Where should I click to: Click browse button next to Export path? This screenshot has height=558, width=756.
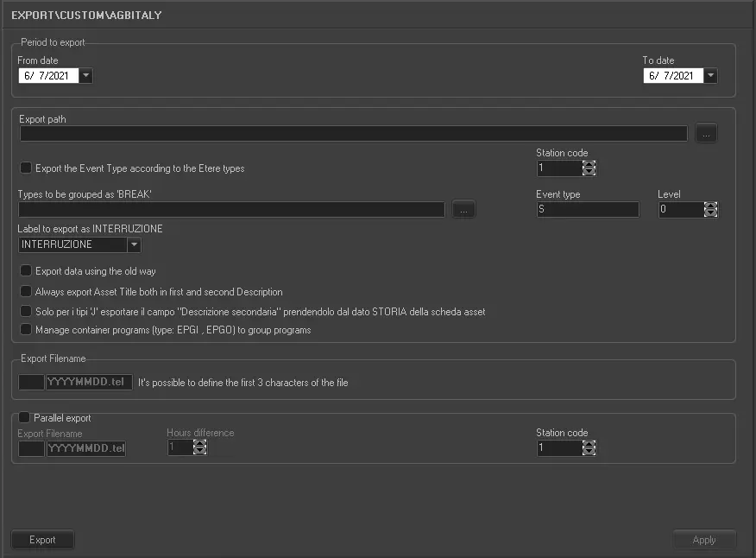(x=706, y=134)
